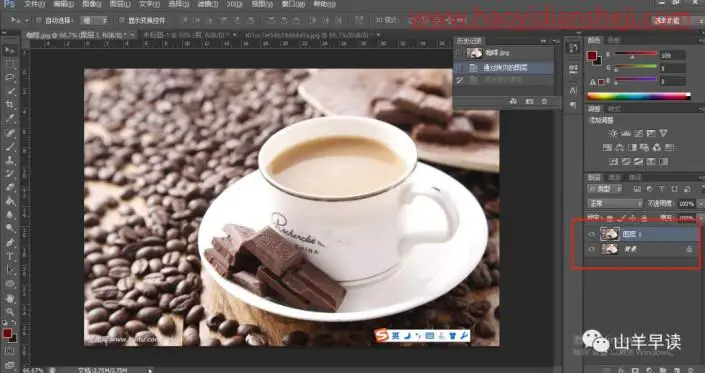Image resolution: width=705 pixels, height=373 pixels.
Task: Select the Horizontal Type tool
Action: pyautogui.click(x=10, y=257)
